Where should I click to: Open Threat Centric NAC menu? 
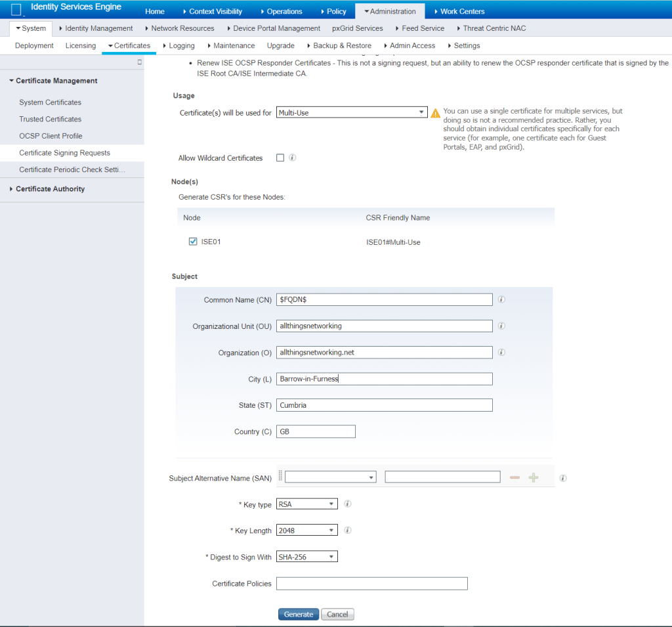point(492,28)
